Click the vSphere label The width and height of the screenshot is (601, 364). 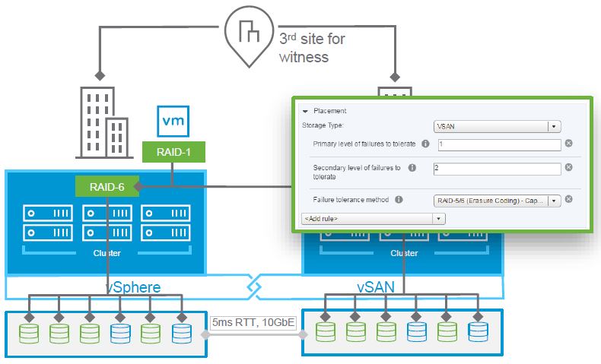(x=133, y=287)
